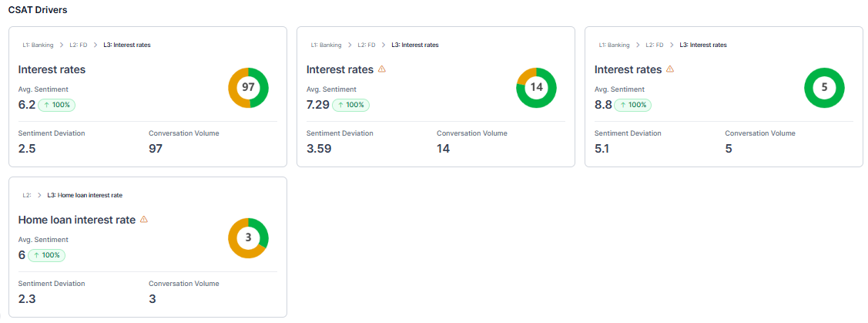The width and height of the screenshot is (868, 323).
Task: Click the donut chart showing 14
Action: (536, 88)
